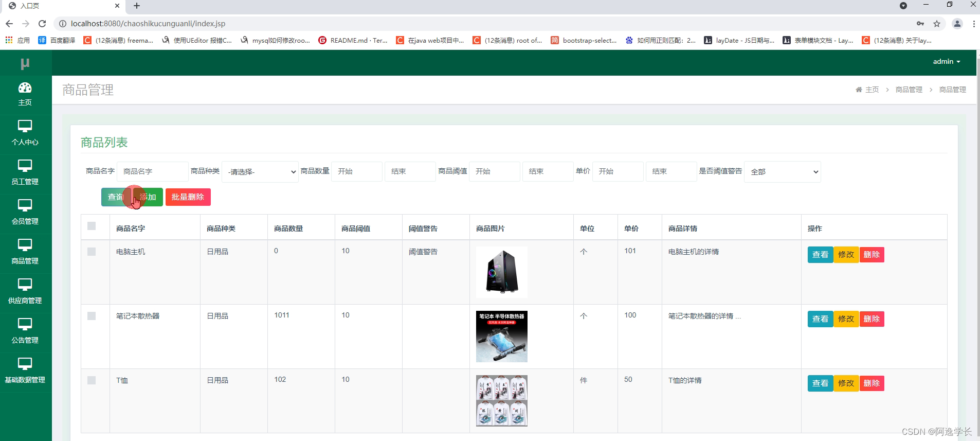The height and width of the screenshot is (441, 980).
Task: Open the 电脑主机 product image
Action: (x=502, y=272)
